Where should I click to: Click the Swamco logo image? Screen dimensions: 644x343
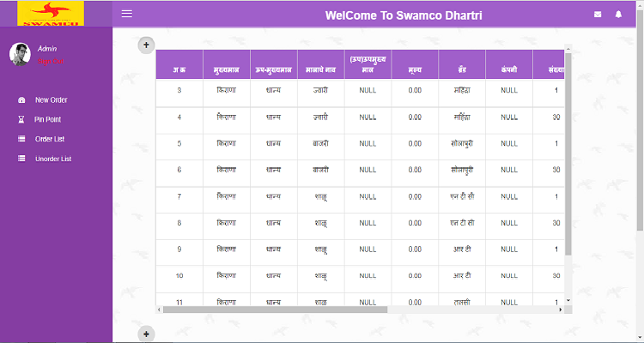51,13
